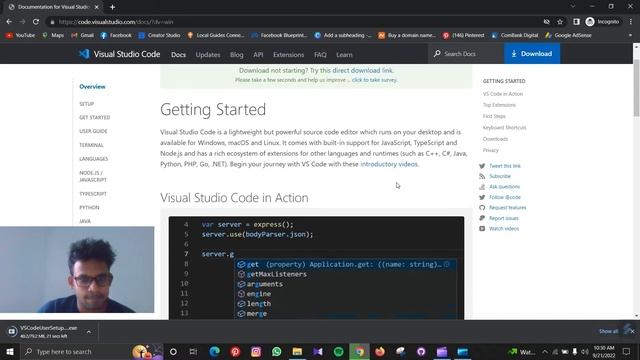Viewport: 640px width, 360px height.
Task: Click the Visual Studio Code logo icon
Action: pyautogui.click(x=84, y=54)
